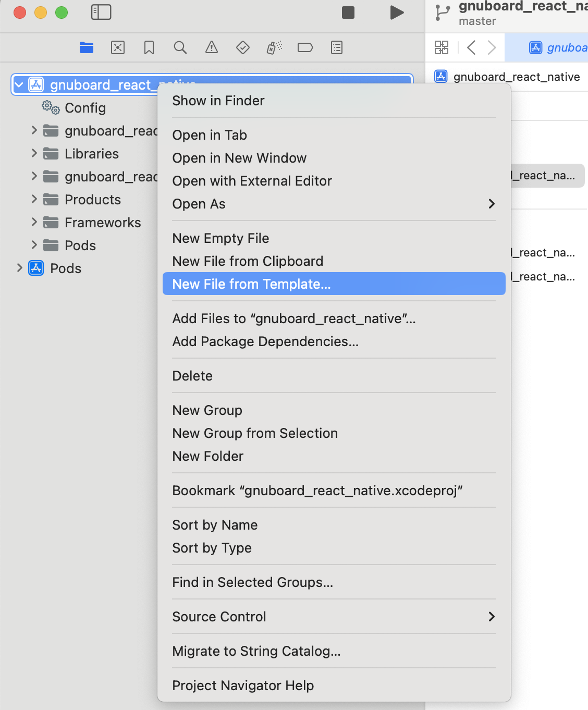
Task: Run the project with play button
Action: (397, 12)
